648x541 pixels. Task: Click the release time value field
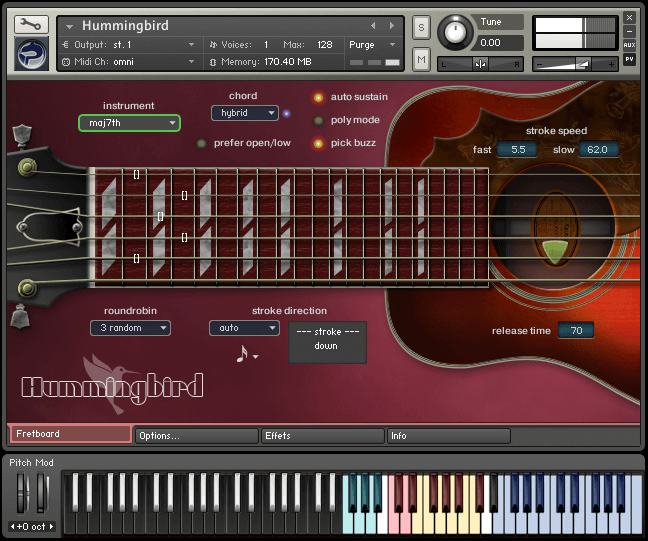[575, 331]
